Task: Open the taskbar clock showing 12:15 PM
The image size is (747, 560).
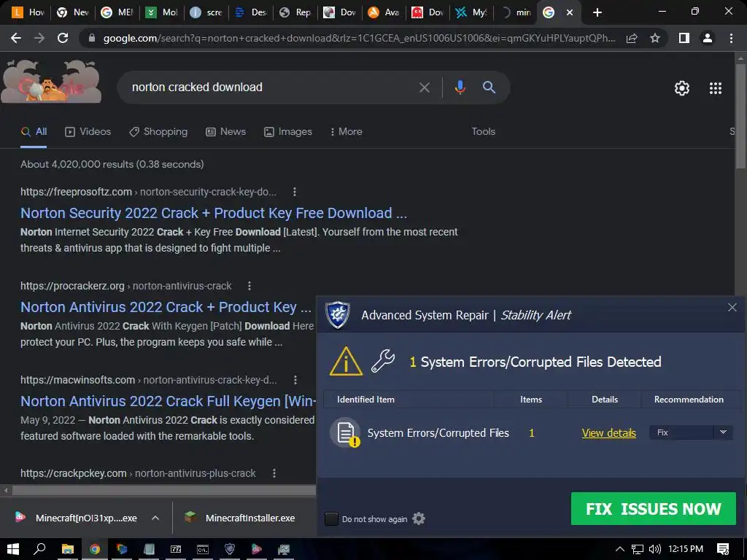Action: pyautogui.click(x=686, y=549)
